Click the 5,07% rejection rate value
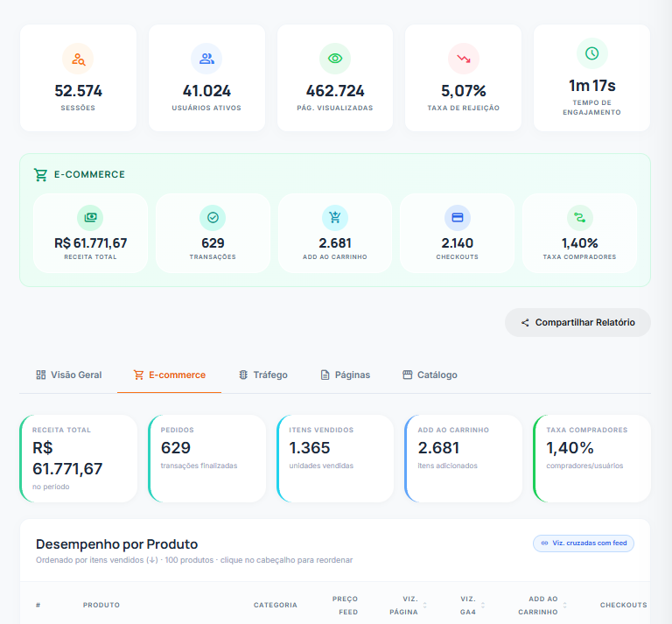Image resolution: width=672 pixels, height=624 pixels. pos(463,91)
